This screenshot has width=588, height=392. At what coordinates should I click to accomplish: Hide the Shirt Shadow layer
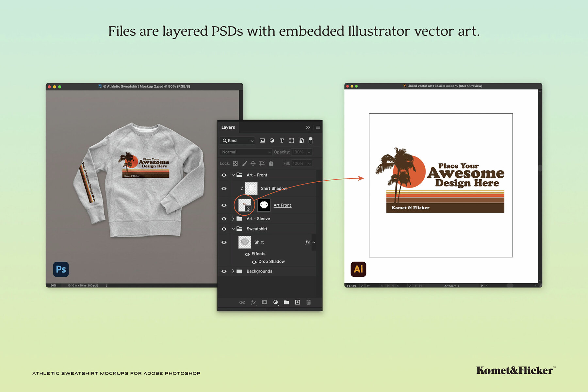pyautogui.click(x=223, y=189)
